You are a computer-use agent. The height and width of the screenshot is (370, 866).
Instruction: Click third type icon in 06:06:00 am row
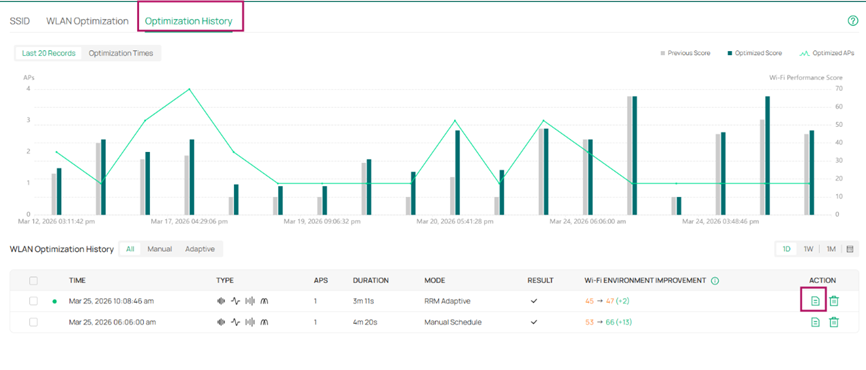click(250, 322)
